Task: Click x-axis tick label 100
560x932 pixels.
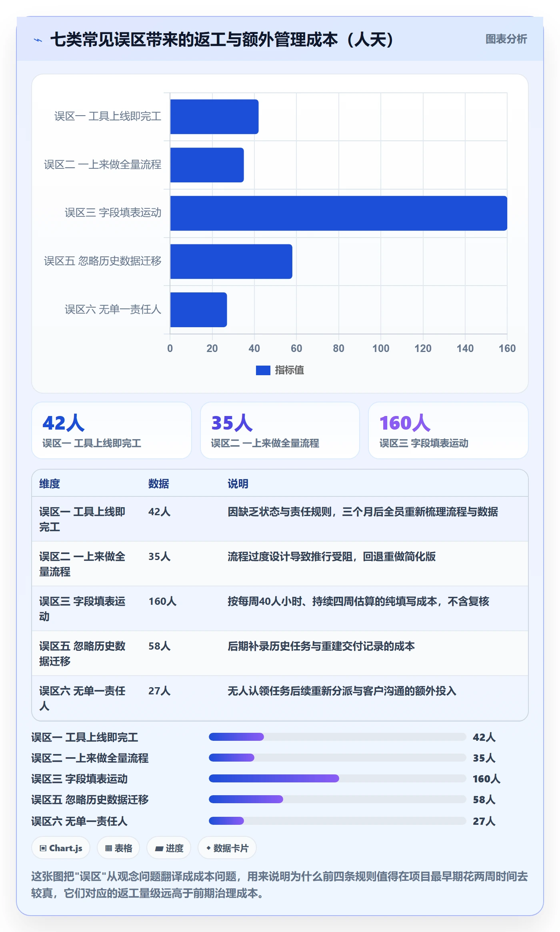Action: (381, 348)
